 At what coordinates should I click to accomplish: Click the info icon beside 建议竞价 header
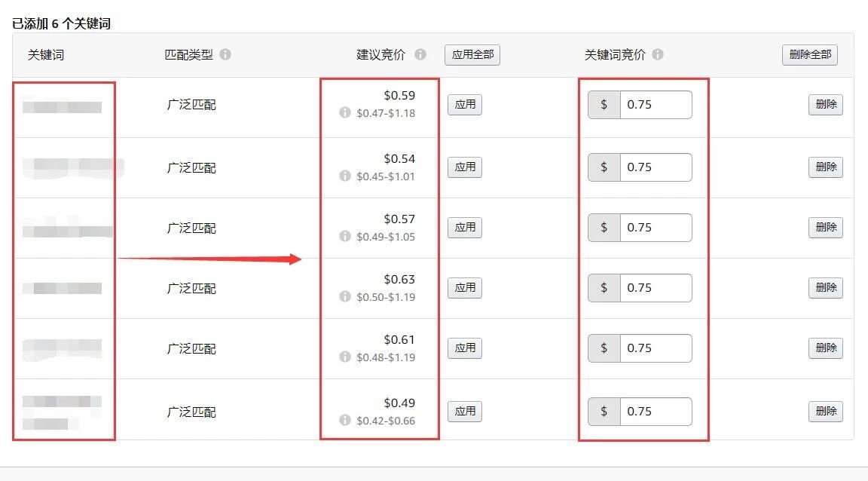420,55
